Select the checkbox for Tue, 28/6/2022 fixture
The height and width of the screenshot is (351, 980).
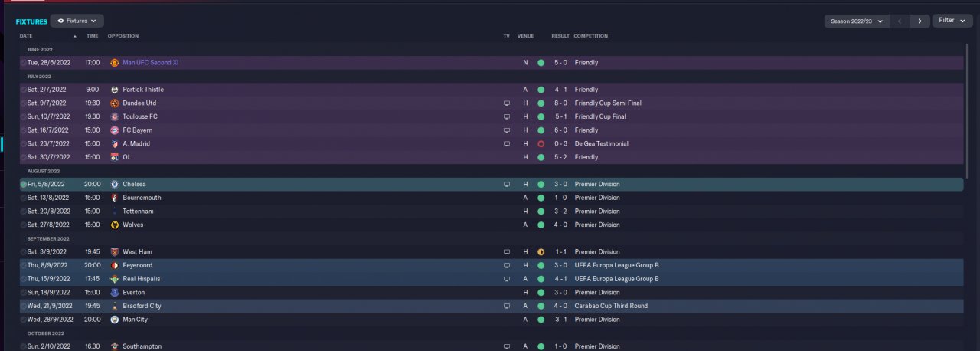click(x=24, y=63)
